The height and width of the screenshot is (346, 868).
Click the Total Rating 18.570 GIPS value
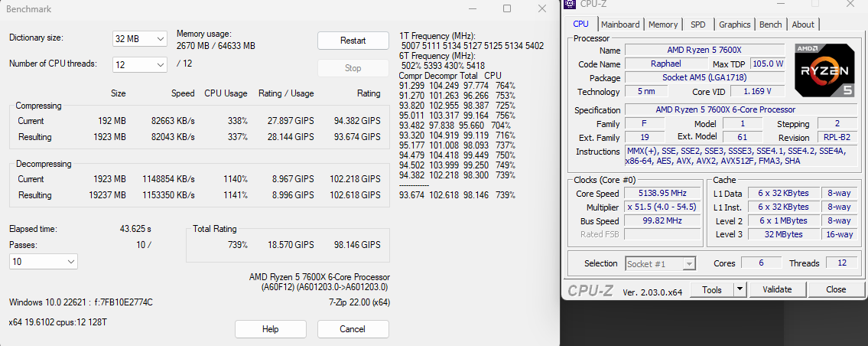(x=290, y=245)
